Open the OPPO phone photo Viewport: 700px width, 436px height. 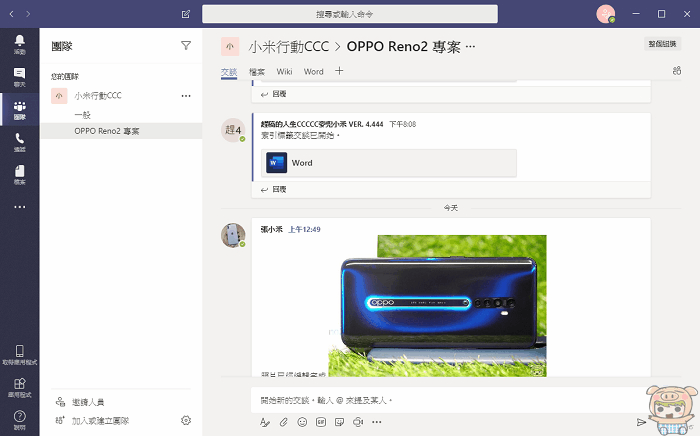tap(437, 306)
